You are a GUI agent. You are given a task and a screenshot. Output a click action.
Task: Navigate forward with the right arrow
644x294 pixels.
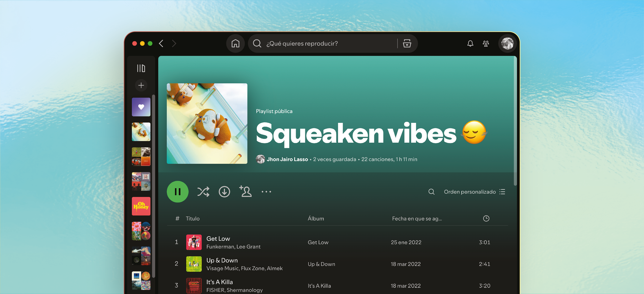pyautogui.click(x=174, y=43)
